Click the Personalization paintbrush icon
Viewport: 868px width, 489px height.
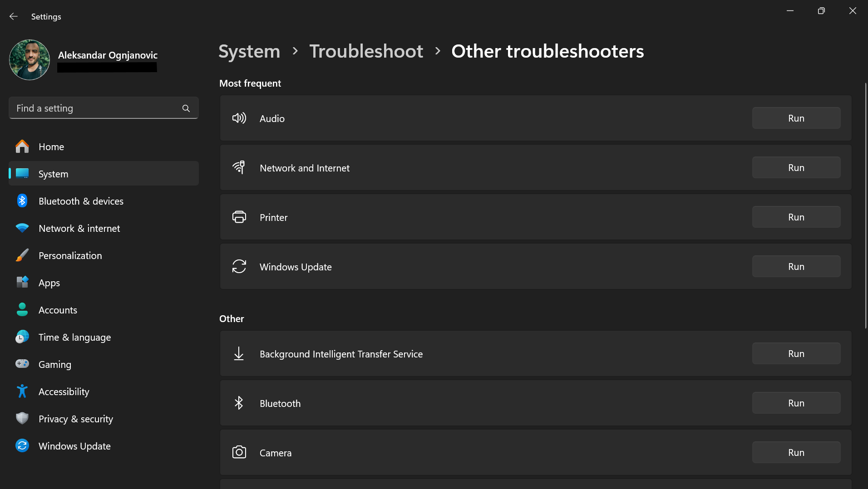click(22, 255)
